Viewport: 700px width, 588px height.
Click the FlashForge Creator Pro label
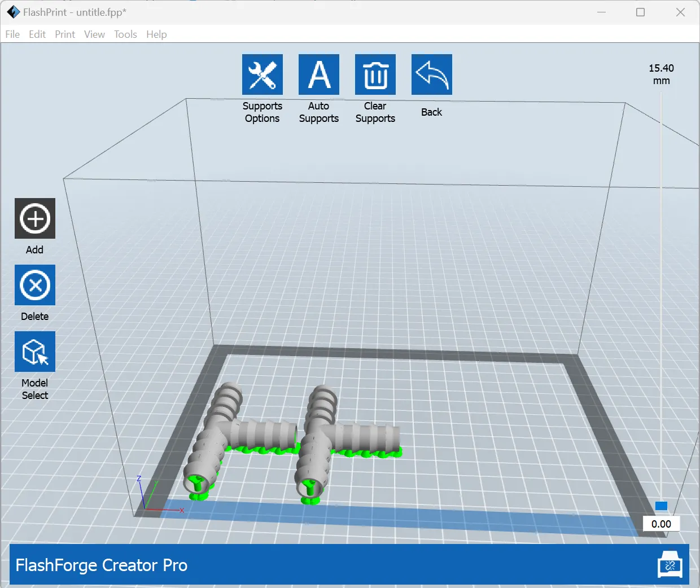(x=102, y=565)
